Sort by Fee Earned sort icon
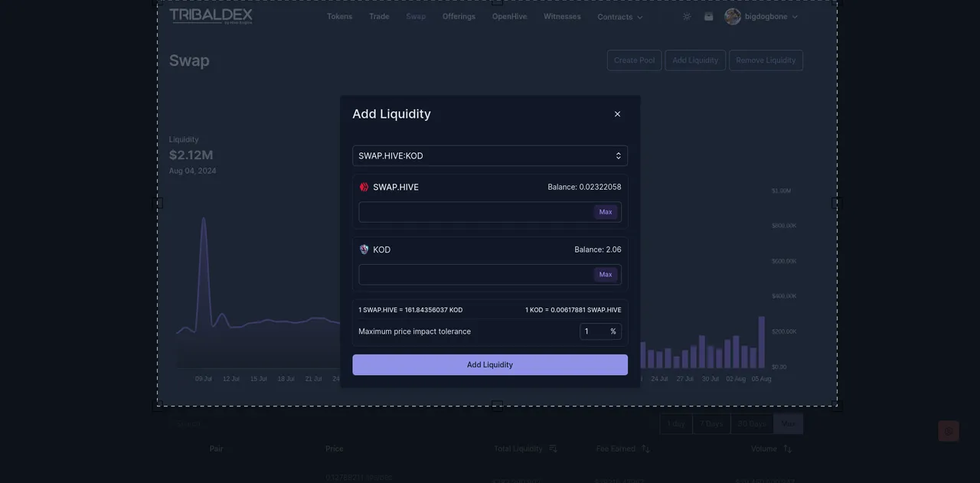Screen dimensions: 980x483 (645, 449)
